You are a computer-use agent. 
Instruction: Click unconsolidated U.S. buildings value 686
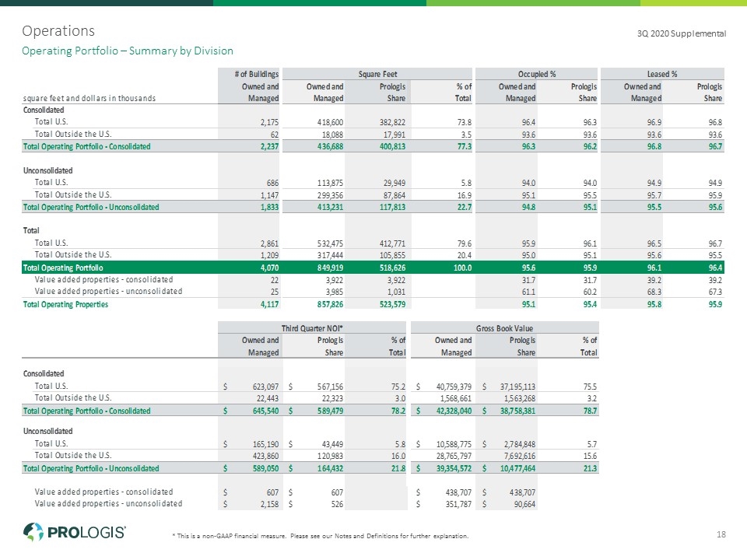pyautogui.click(x=272, y=183)
